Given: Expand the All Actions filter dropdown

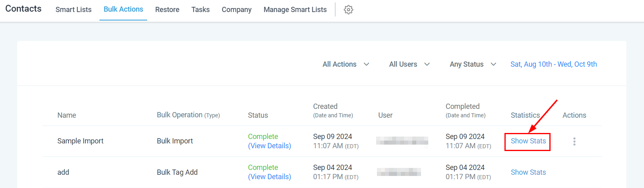Looking at the screenshot, I should point(346,64).
